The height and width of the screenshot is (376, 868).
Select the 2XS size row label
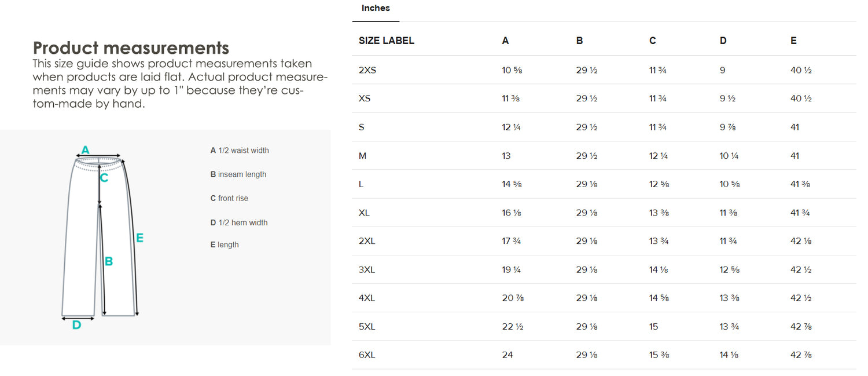[x=367, y=70]
